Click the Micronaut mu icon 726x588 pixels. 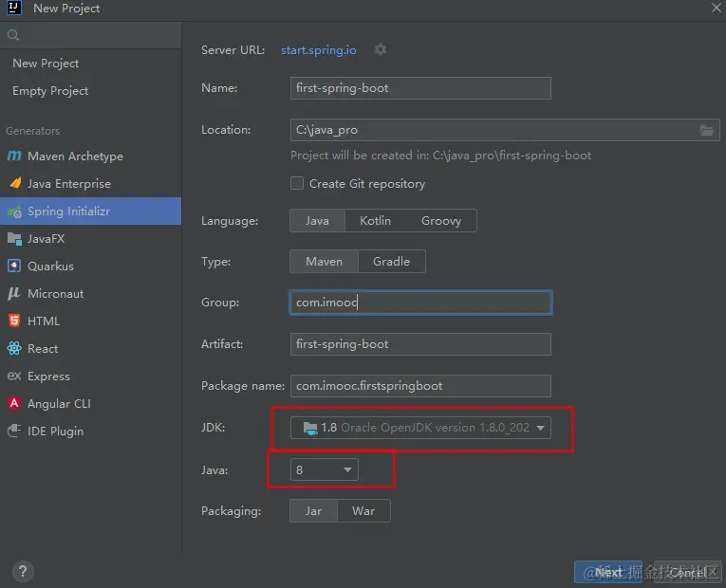coord(13,294)
